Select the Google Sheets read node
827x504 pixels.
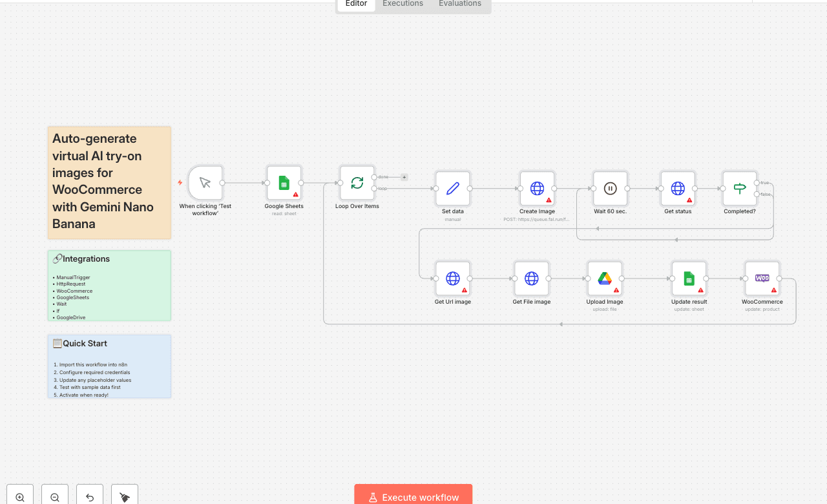click(x=284, y=184)
